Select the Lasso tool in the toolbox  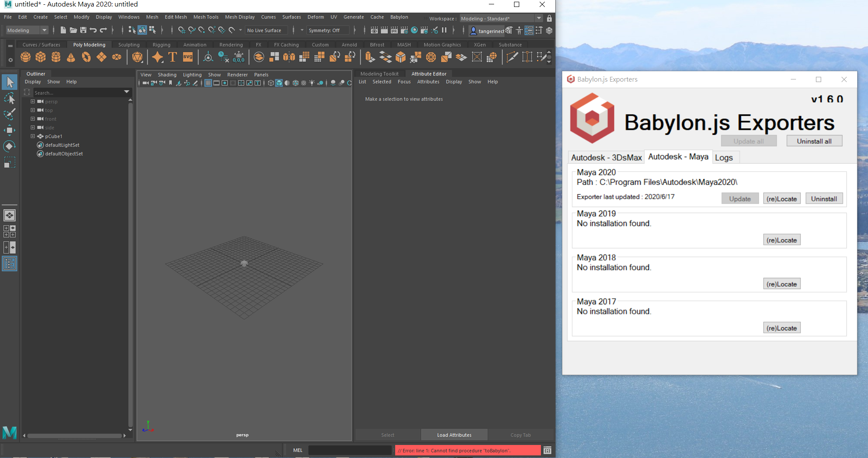pyautogui.click(x=10, y=99)
